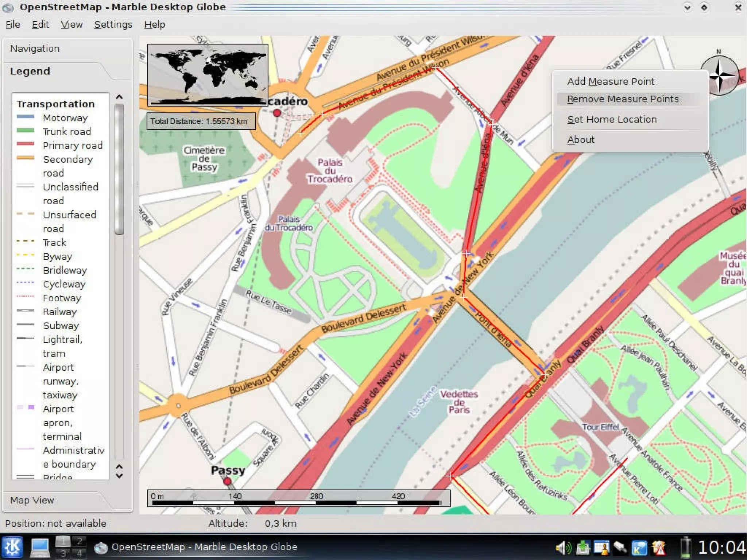Click the warning triangle tray icon
This screenshot has width=747, height=560.
[x=659, y=548]
